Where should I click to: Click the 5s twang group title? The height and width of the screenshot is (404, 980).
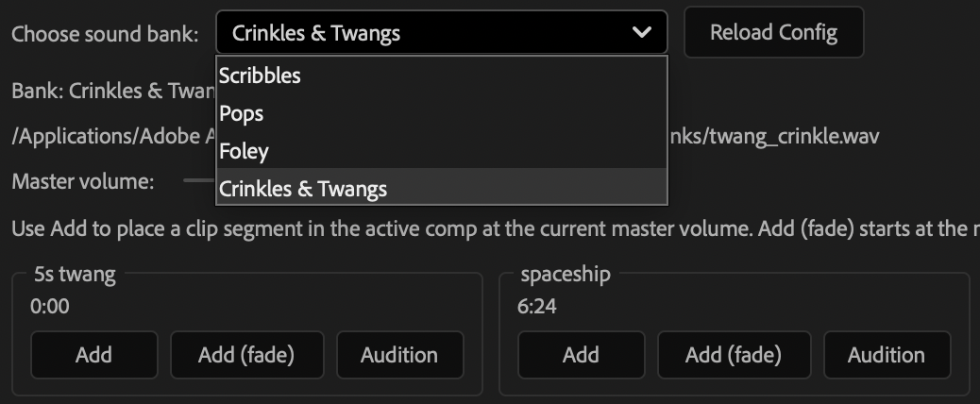(75, 275)
